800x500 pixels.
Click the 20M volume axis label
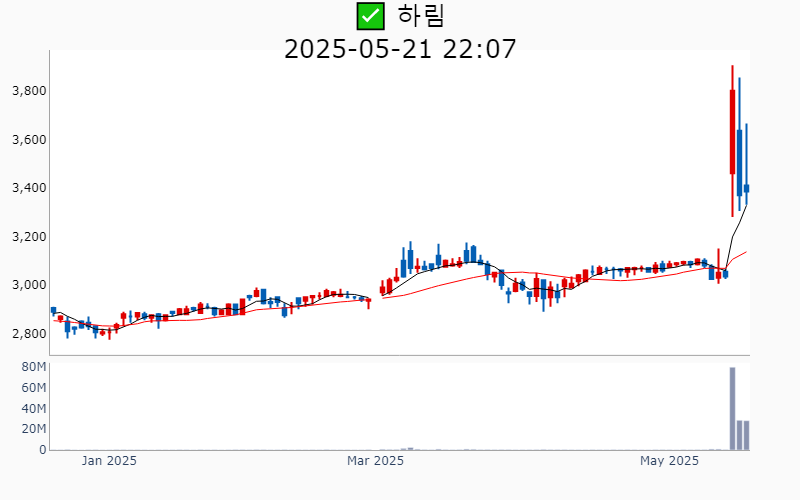34,429
